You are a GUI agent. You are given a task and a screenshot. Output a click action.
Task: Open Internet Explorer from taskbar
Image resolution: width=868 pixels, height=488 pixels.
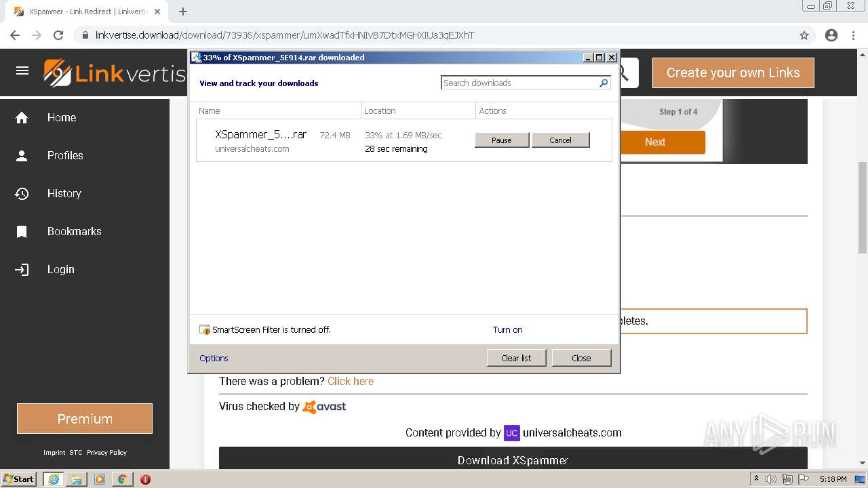pyautogui.click(x=54, y=479)
